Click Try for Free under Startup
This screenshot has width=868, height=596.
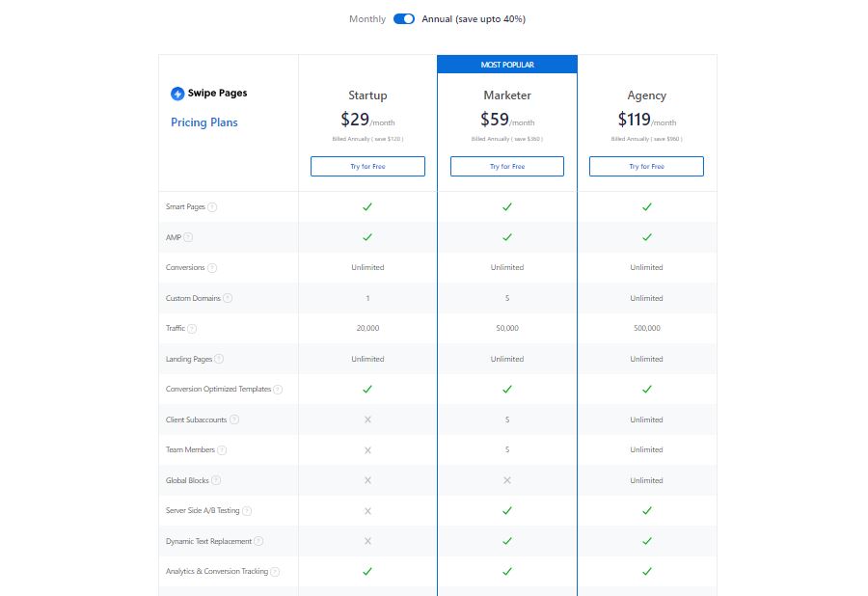tap(367, 166)
